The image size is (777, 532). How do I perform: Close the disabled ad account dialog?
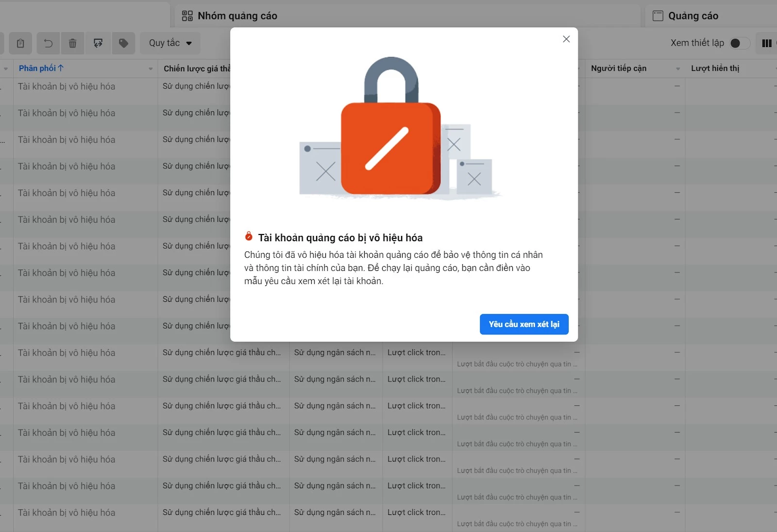566,39
